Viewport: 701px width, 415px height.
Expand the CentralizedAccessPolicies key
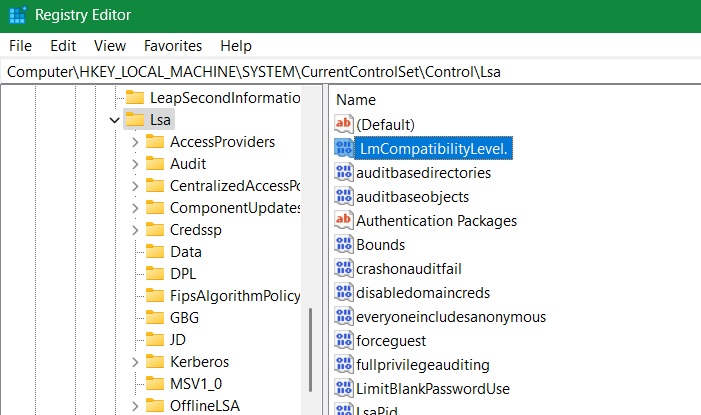click(x=135, y=186)
